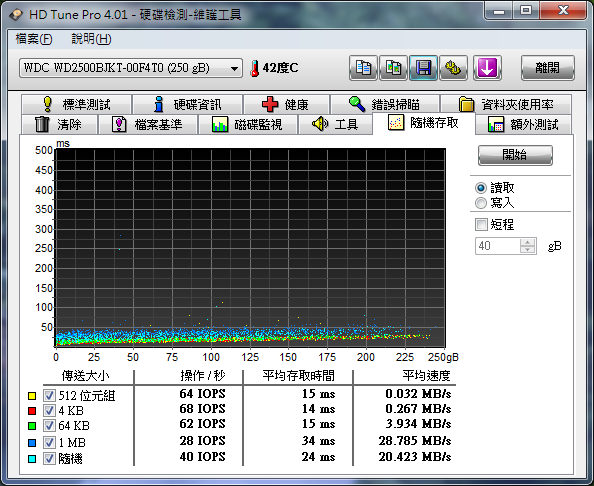This screenshot has height=486, width=594.
Task: Uncheck the 1 MB transfer size checkbox
Action: coord(49,442)
